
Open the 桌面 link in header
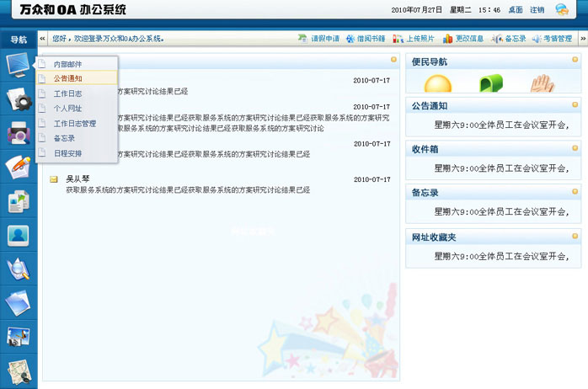coord(515,10)
